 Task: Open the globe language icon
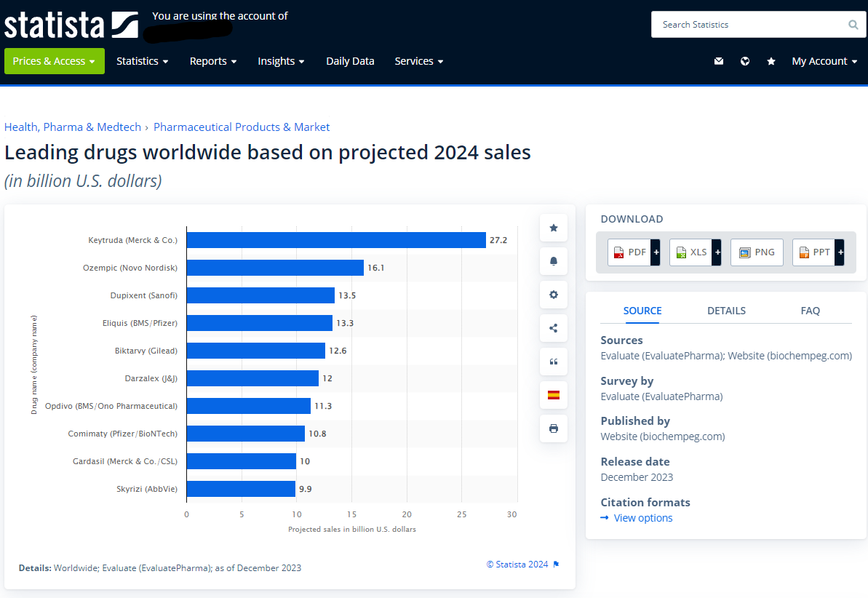[745, 61]
